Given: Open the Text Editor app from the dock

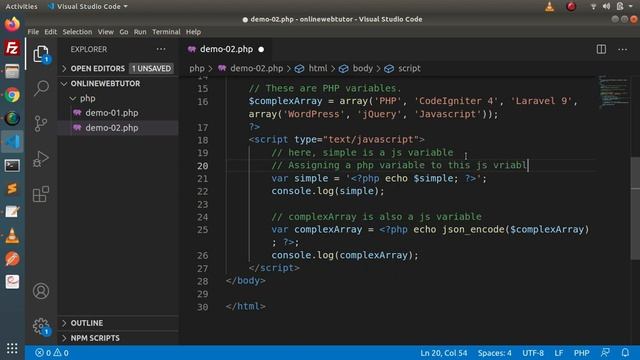Looking at the screenshot, I should tap(12, 212).
